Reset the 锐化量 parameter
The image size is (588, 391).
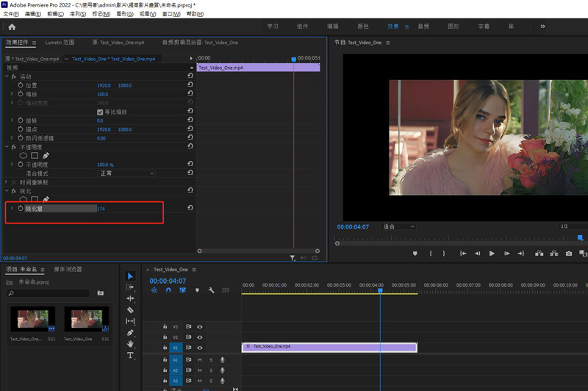pos(190,209)
